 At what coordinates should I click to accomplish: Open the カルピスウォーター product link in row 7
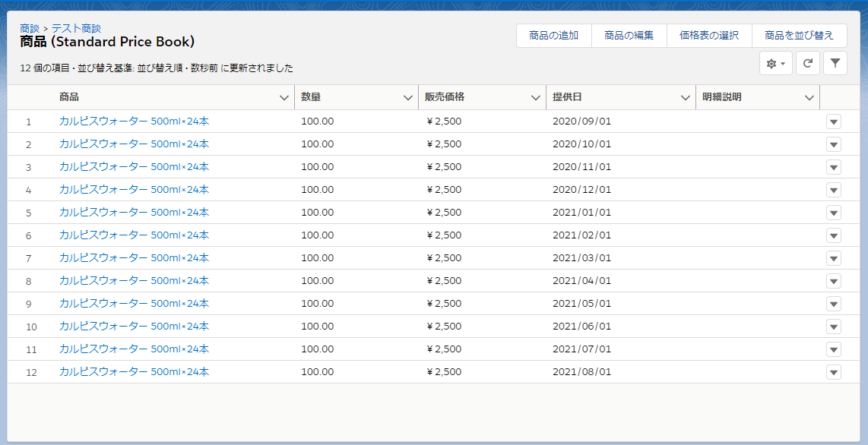134,257
